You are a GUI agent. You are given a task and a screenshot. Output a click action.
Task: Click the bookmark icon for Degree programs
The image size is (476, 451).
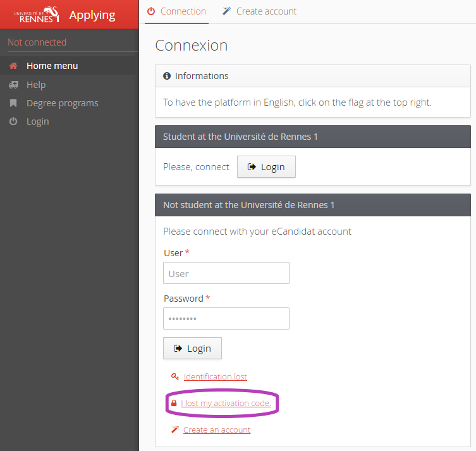pos(13,103)
